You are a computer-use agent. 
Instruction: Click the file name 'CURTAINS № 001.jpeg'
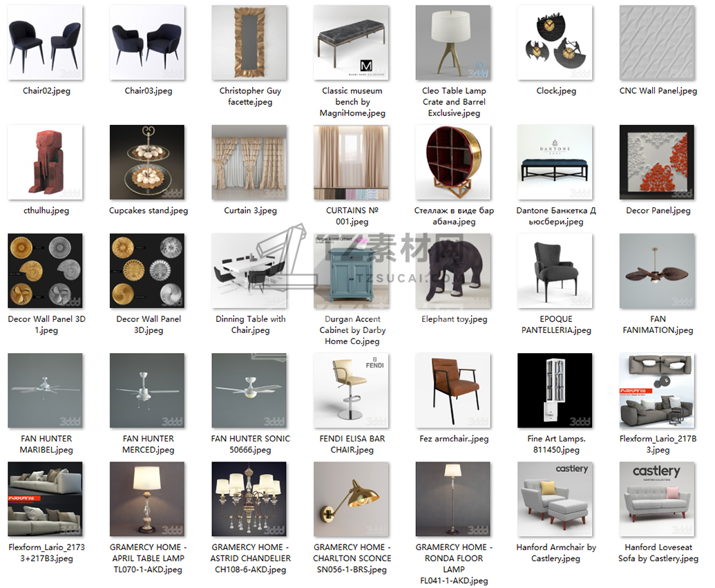[352, 216]
